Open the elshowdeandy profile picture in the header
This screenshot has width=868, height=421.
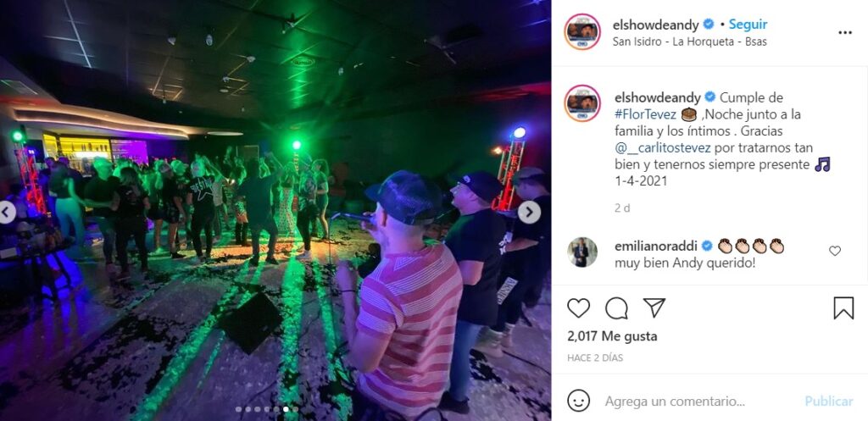[x=582, y=32]
